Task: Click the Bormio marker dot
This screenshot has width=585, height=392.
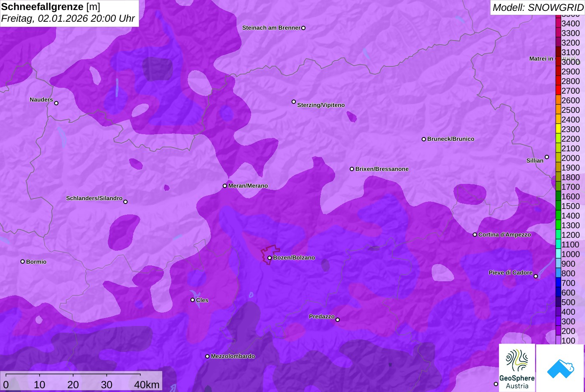Action: click(x=23, y=262)
